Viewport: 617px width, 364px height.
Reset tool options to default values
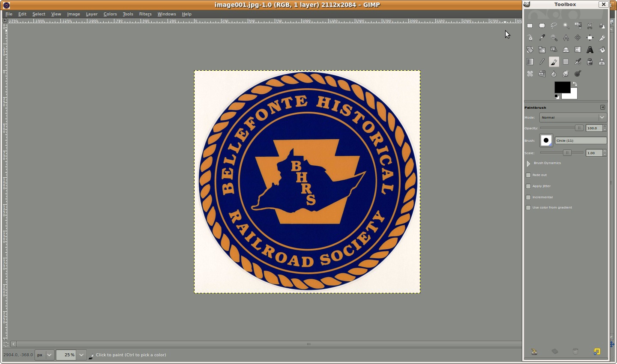pyautogui.click(x=597, y=352)
